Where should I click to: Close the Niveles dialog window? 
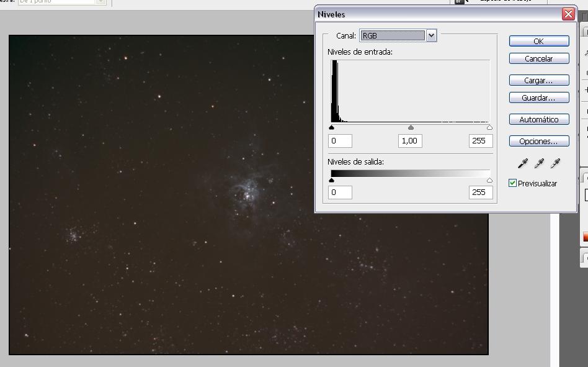tap(568, 14)
